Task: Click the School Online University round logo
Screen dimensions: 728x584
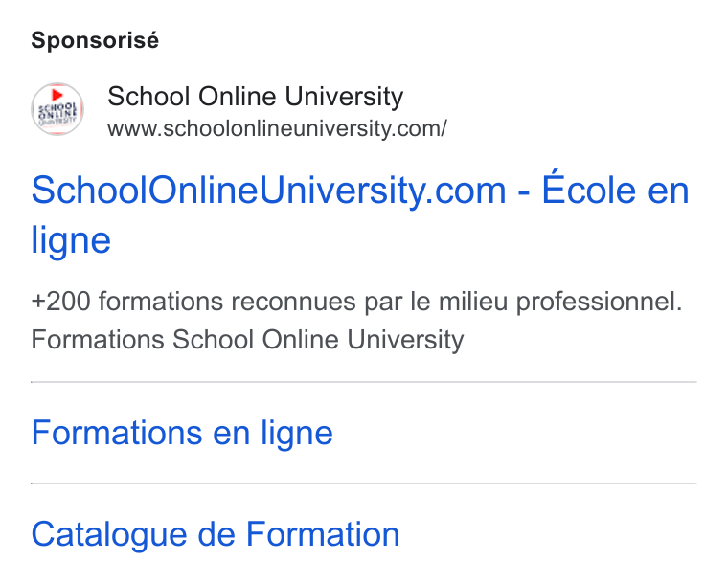Action: pyautogui.click(x=57, y=109)
